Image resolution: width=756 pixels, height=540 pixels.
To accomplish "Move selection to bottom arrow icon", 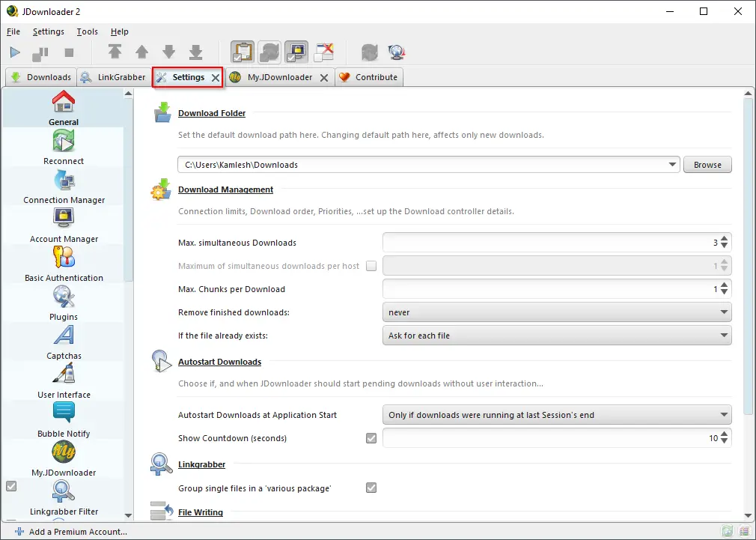I will click(196, 52).
